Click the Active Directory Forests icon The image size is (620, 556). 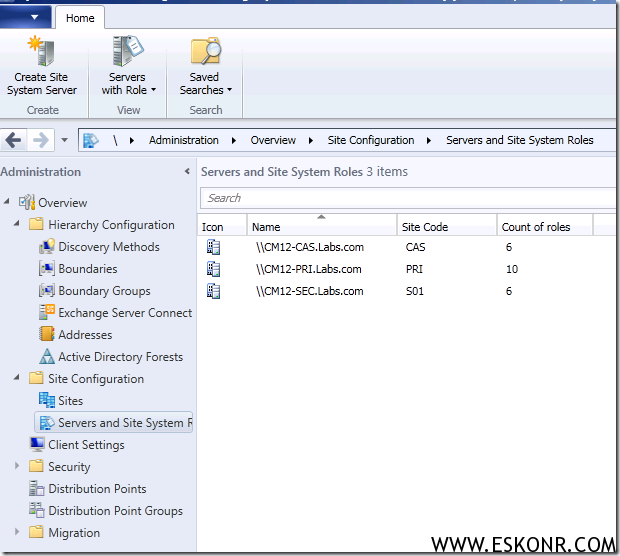(x=47, y=356)
